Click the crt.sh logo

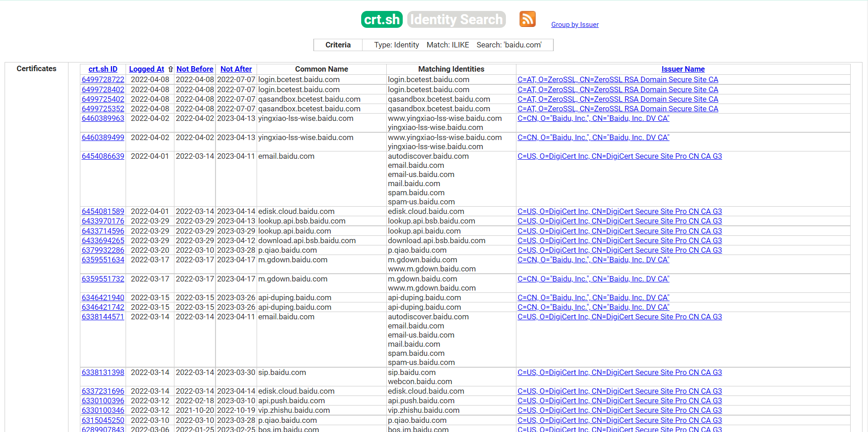(382, 19)
